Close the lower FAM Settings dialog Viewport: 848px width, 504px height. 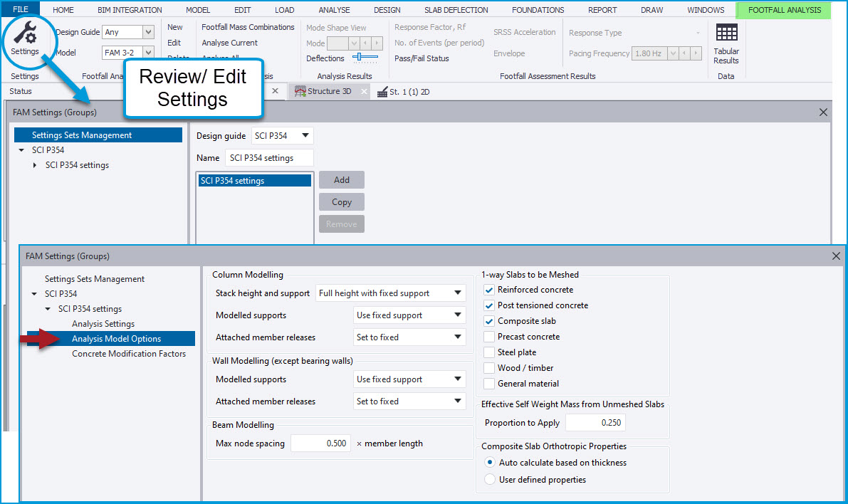[x=836, y=256]
